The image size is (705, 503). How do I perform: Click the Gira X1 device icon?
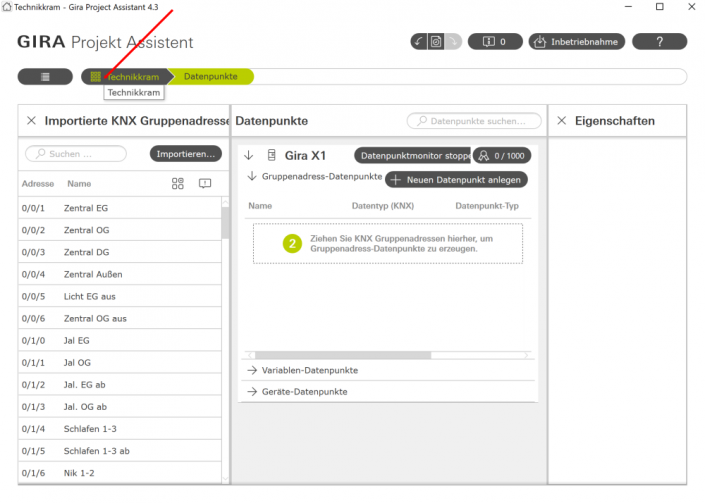pyautogui.click(x=271, y=156)
